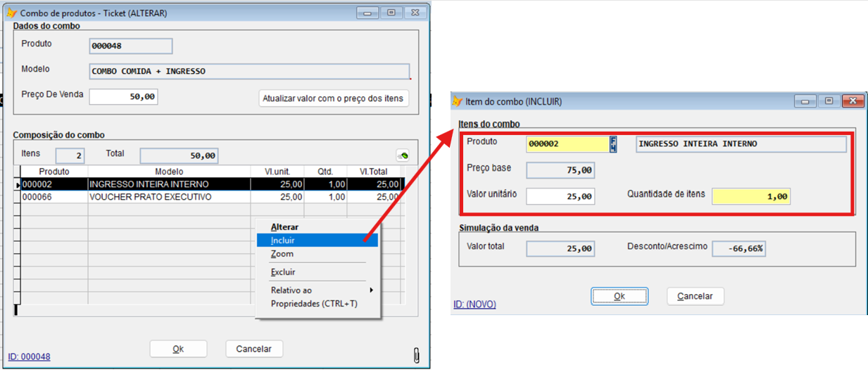This screenshot has height=370, width=868.
Task: Click the green grid action icon
Action: point(403,155)
